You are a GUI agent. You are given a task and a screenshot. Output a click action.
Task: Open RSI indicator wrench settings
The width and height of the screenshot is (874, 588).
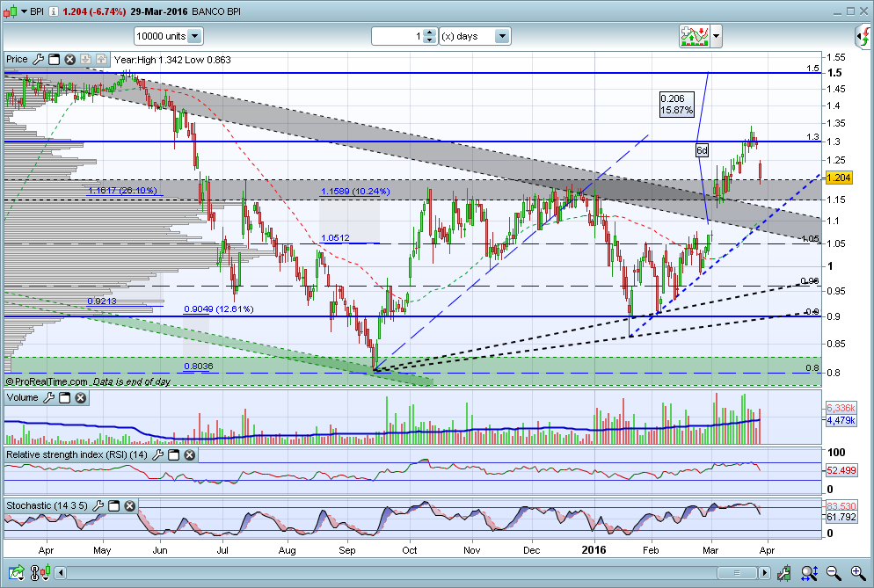click(157, 454)
